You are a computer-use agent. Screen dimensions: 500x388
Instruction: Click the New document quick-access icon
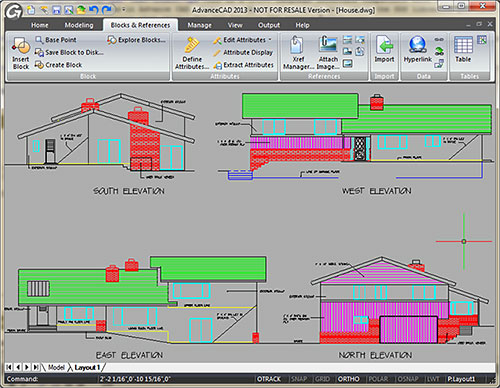click(31, 10)
